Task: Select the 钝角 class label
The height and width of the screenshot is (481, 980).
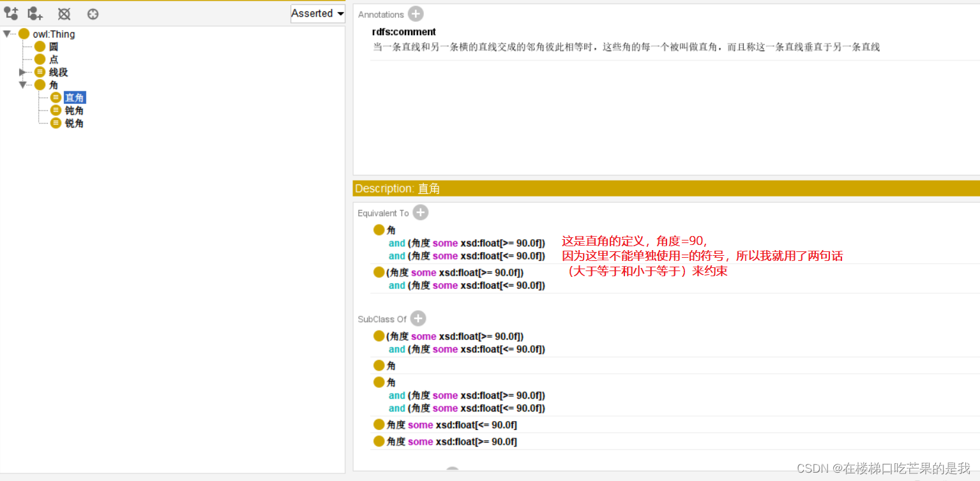Action: point(74,110)
